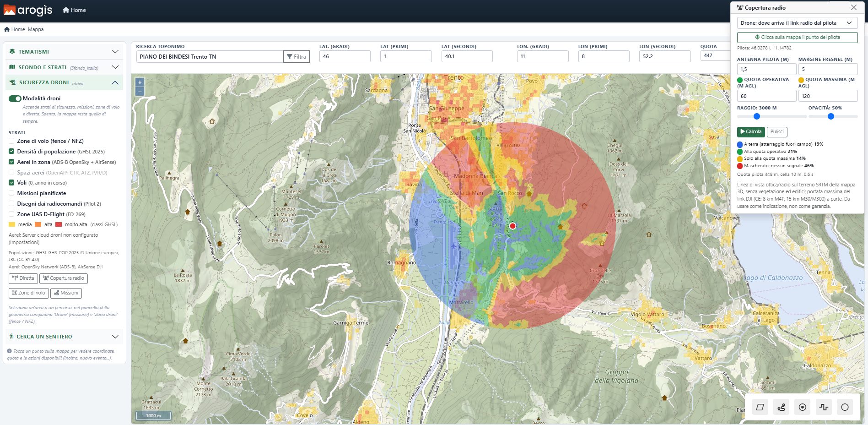This screenshot has width=868, height=425.
Task: Expand the Cerca un sentiero section
Action: point(64,337)
